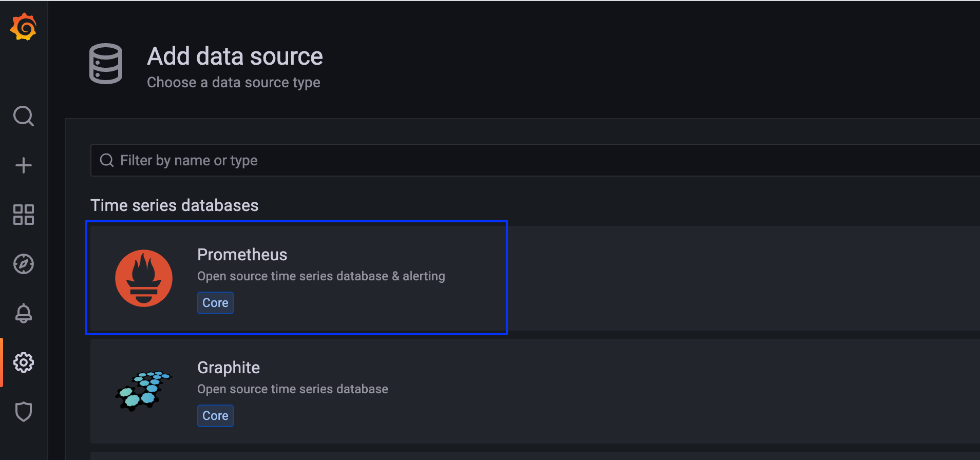The width and height of the screenshot is (980, 460).
Task: Click the Core badge under Prometheus
Action: (215, 303)
